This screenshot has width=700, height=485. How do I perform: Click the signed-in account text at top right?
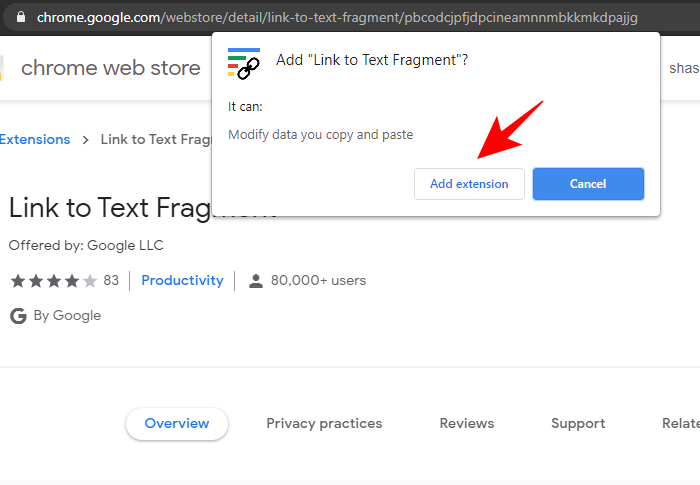tap(682, 68)
